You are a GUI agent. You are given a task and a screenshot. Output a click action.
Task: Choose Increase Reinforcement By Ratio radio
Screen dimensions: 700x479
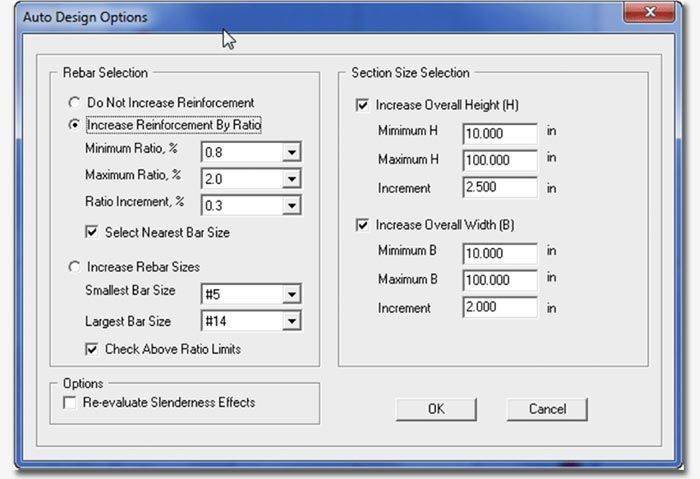75,126
